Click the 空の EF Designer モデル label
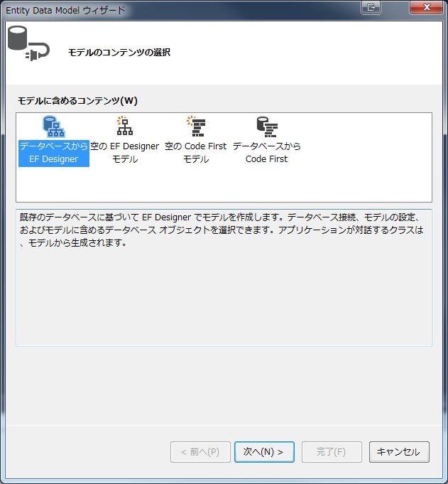448x484 pixels. 124,153
